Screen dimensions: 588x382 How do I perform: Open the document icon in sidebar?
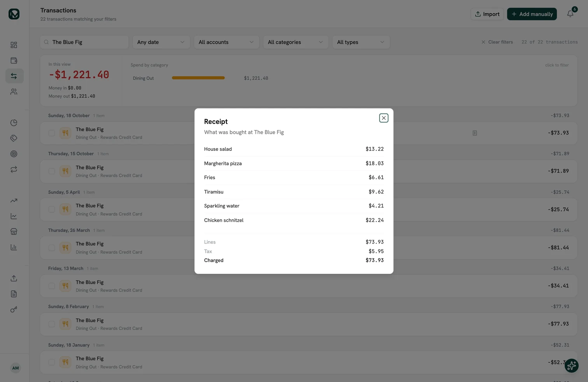coord(14,294)
